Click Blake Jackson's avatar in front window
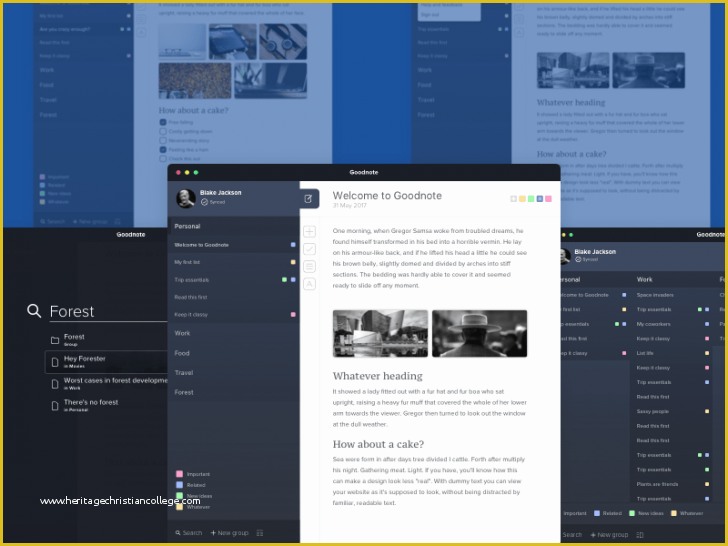This screenshot has width=728, height=546. point(186,198)
